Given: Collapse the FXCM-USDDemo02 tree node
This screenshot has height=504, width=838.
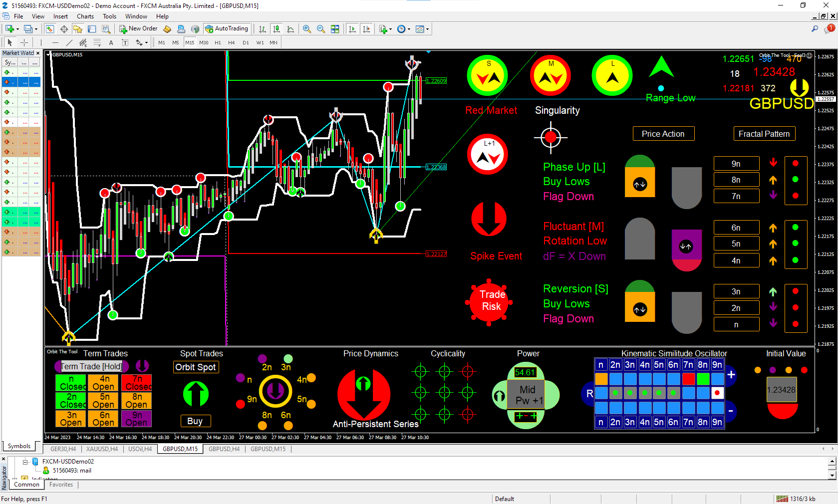Looking at the screenshot, I should coord(25,462).
